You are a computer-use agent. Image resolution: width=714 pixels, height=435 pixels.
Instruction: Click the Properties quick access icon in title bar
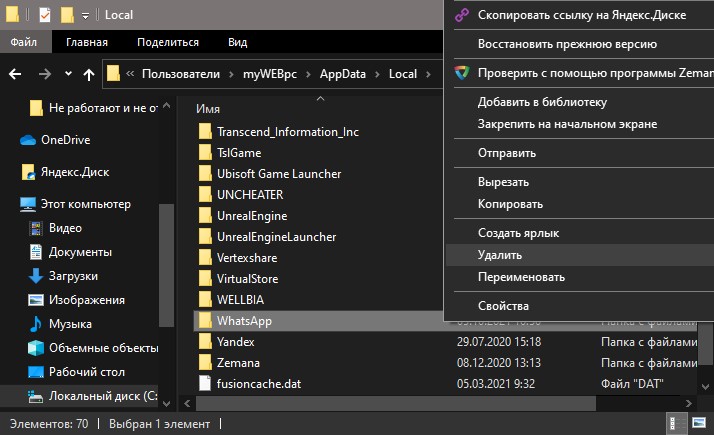[45, 15]
